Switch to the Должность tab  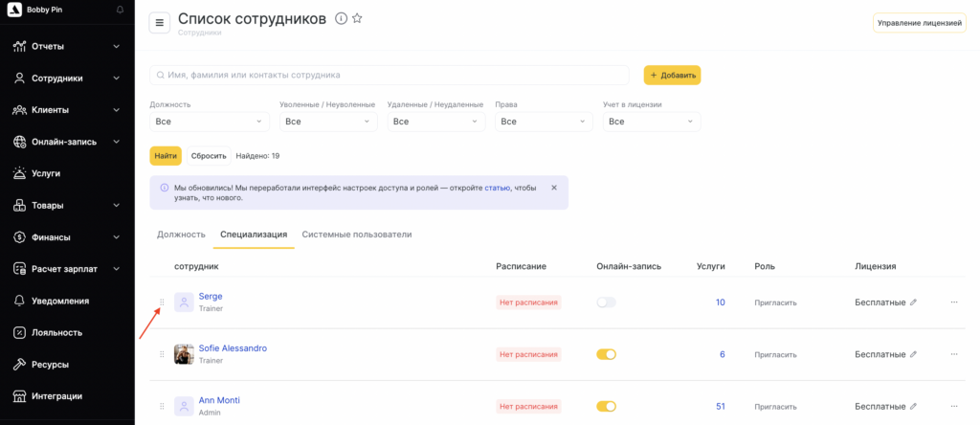point(181,234)
